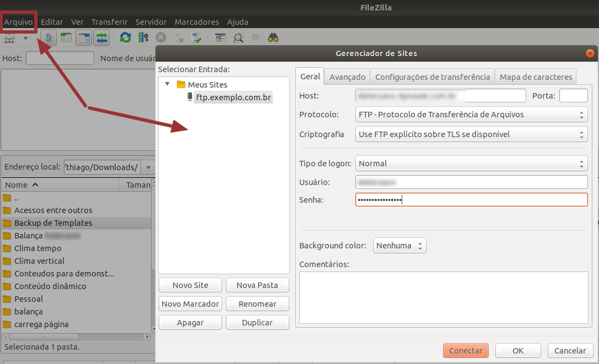Viewport: 599px width, 364px height.
Task: Click the Comentários text area
Action: [x=444, y=297]
